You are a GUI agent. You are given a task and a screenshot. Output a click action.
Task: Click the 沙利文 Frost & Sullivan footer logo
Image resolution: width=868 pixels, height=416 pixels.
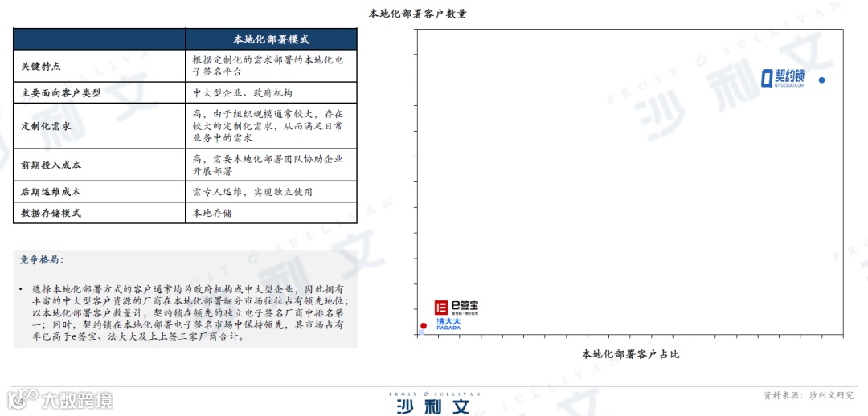click(x=433, y=402)
